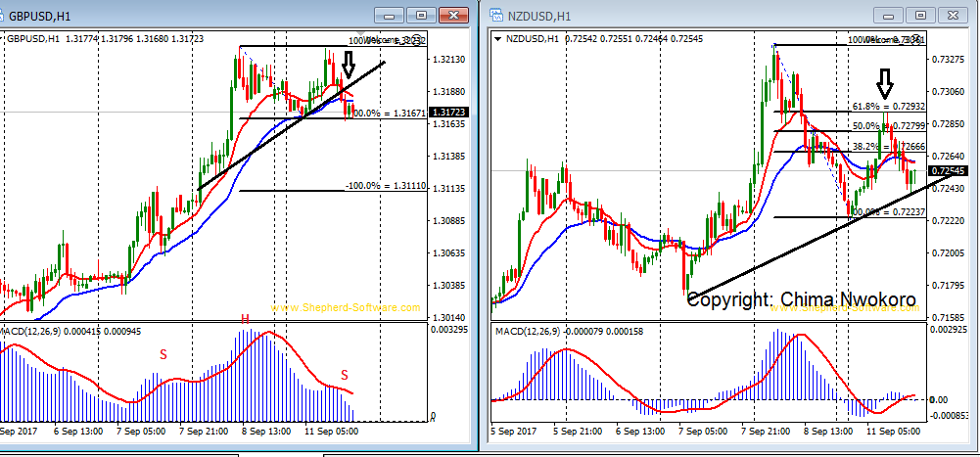
Task: Select the Fibonacci label 00.0% = 1.31671
Action: point(390,113)
